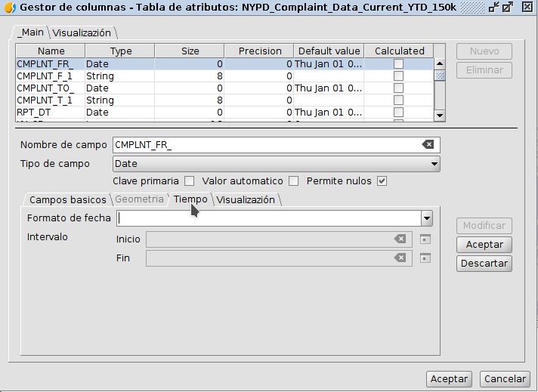Open calendar picker for Fin

(425, 258)
